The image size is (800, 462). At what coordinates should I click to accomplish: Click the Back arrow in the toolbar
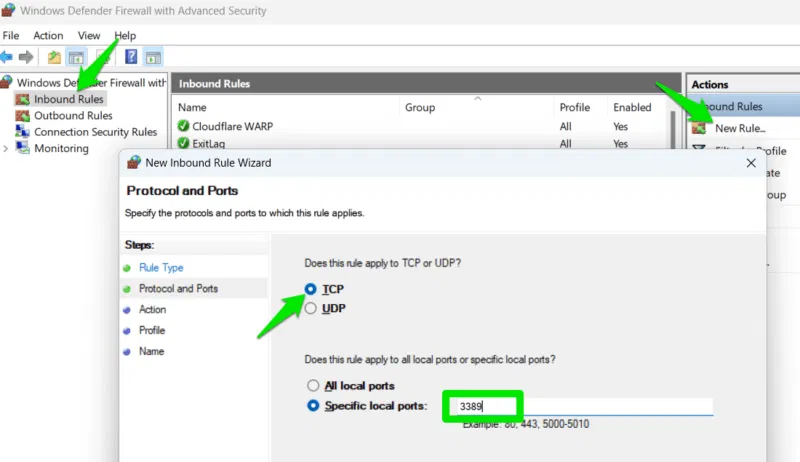tap(7, 57)
